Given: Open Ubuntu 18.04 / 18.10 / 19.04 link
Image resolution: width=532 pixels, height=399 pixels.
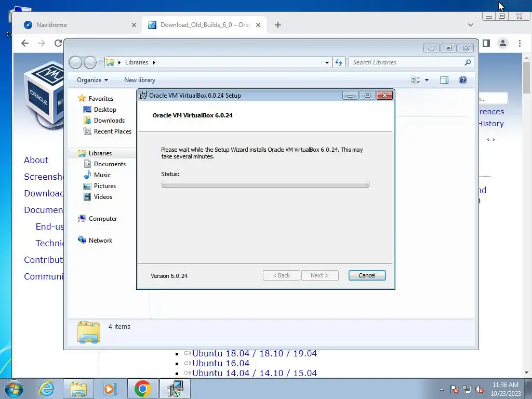Looking at the screenshot, I should pyautogui.click(x=255, y=353).
